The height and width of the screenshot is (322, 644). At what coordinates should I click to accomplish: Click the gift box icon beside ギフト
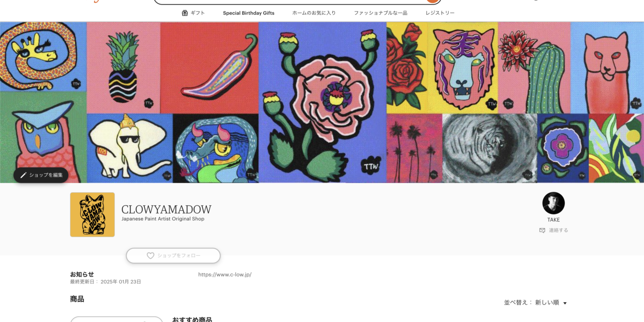185,13
